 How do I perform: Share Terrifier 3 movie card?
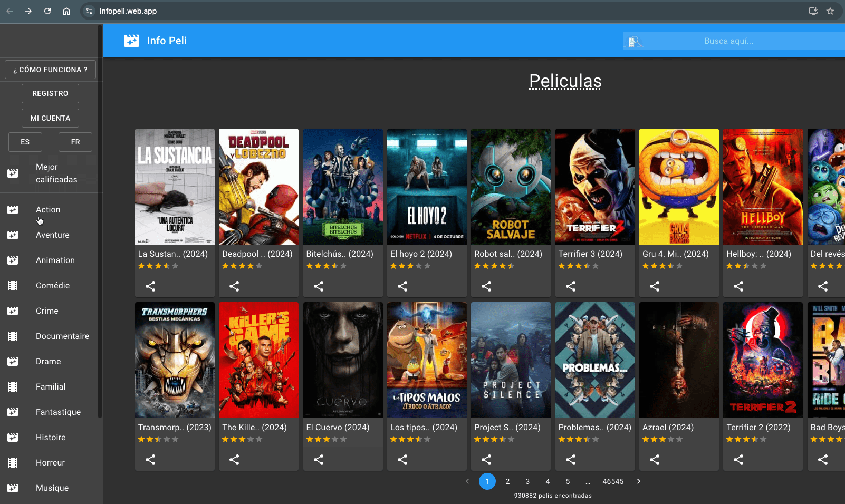pos(571,286)
